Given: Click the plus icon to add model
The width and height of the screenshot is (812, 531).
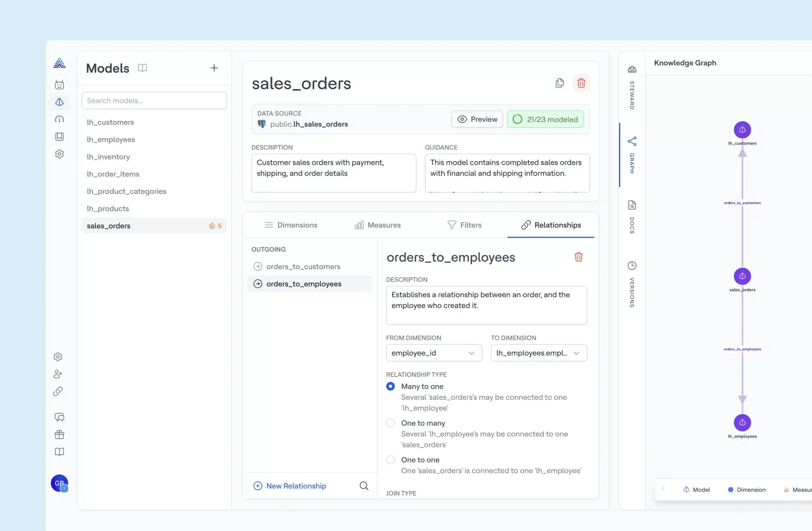Looking at the screenshot, I should click(x=214, y=68).
